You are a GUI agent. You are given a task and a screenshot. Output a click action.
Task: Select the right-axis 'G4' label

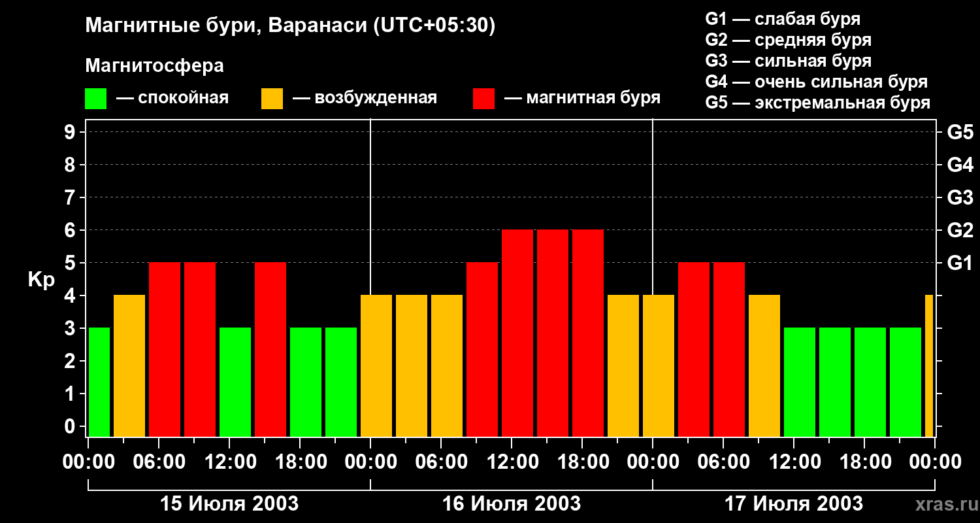click(960, 165)
